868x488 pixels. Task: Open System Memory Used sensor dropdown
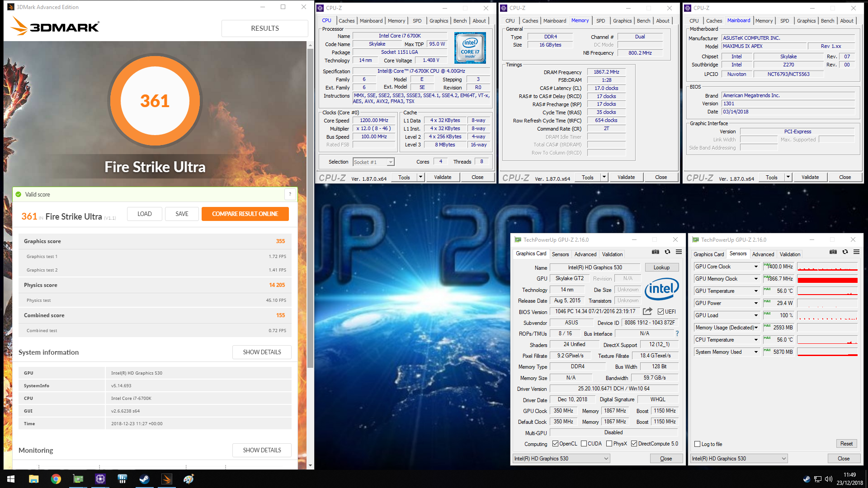click(755, 352)
